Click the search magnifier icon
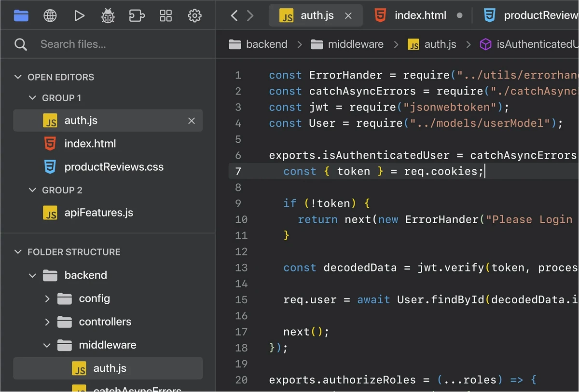The height and width of the screenshot is (392, 579). tap(21, 44)
